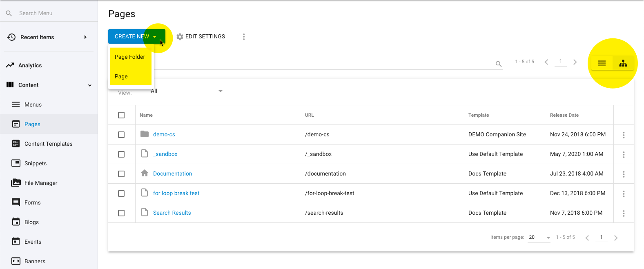Collapse the Content section in sidebar
This screenshot has height=269, width=644.
(89, 85)
